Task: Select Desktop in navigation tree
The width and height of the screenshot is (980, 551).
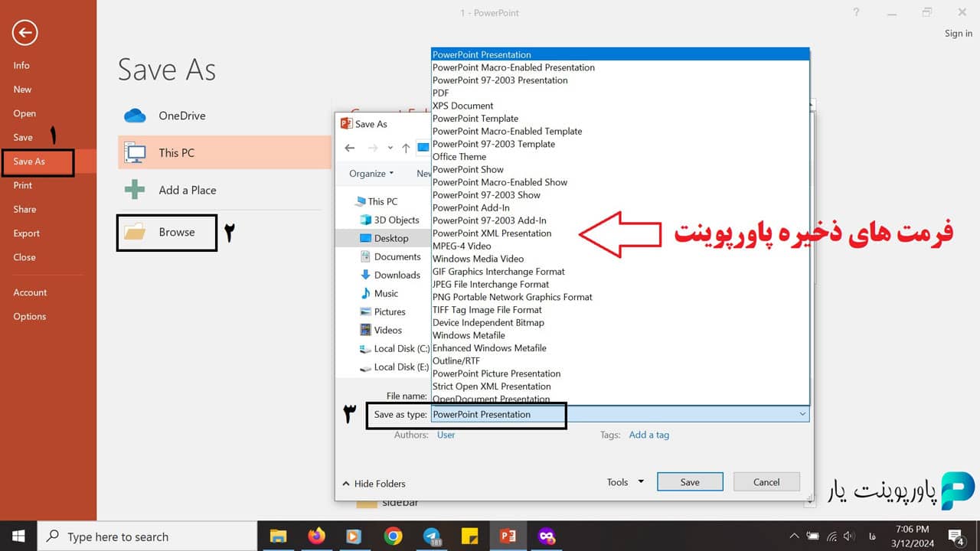Action: [x=384, y=238]
